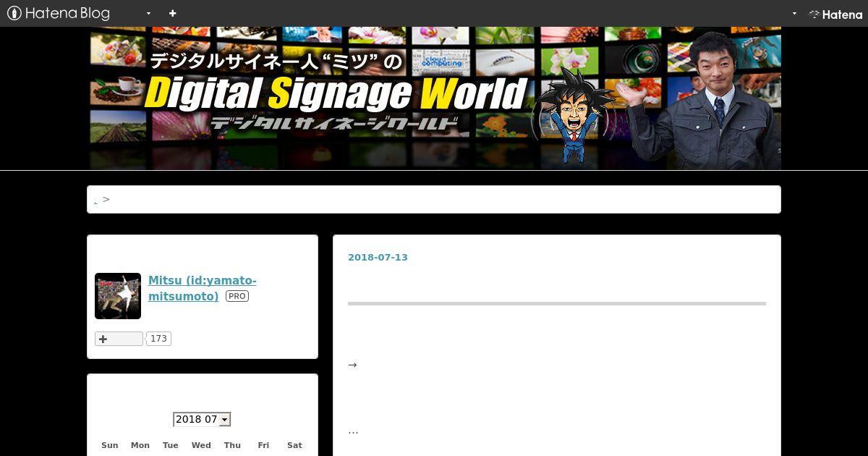868x456 pixels.
Task: Open the Mitsu profile avatar thumbnail
Action: click(x=118, y=296)
